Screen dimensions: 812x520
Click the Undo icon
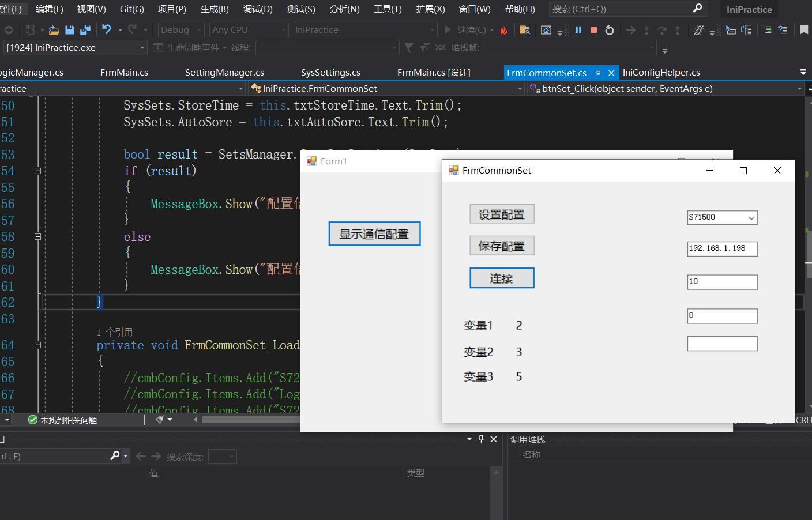click(x=106, y=29)
